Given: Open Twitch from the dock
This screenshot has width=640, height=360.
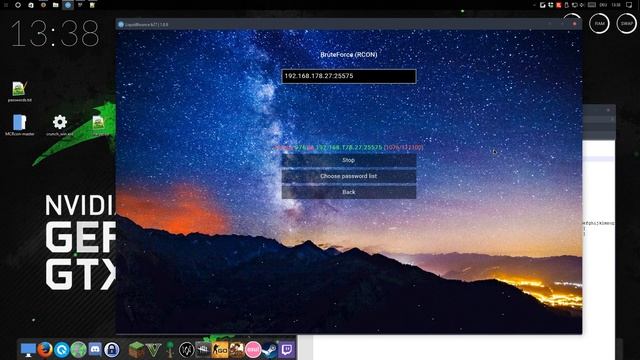Looking at the screenshot, I should click(x=287, y=350).
